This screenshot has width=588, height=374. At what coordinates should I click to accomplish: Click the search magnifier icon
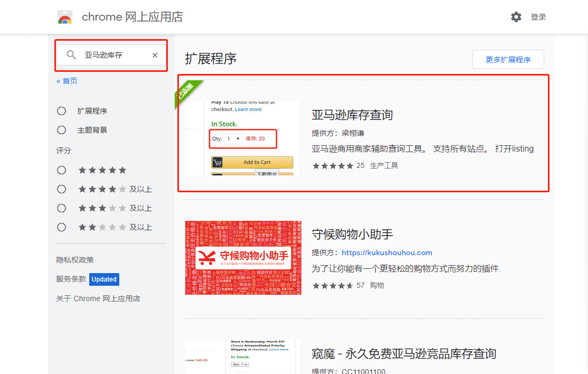(x=71, y=55)
